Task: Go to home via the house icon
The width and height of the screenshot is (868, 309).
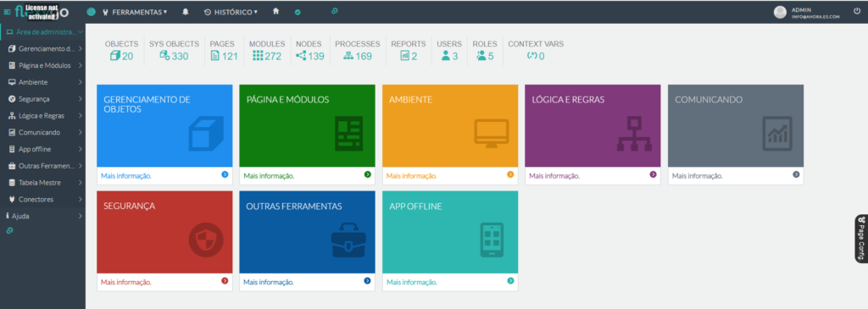Action: [x=275, y=11]
